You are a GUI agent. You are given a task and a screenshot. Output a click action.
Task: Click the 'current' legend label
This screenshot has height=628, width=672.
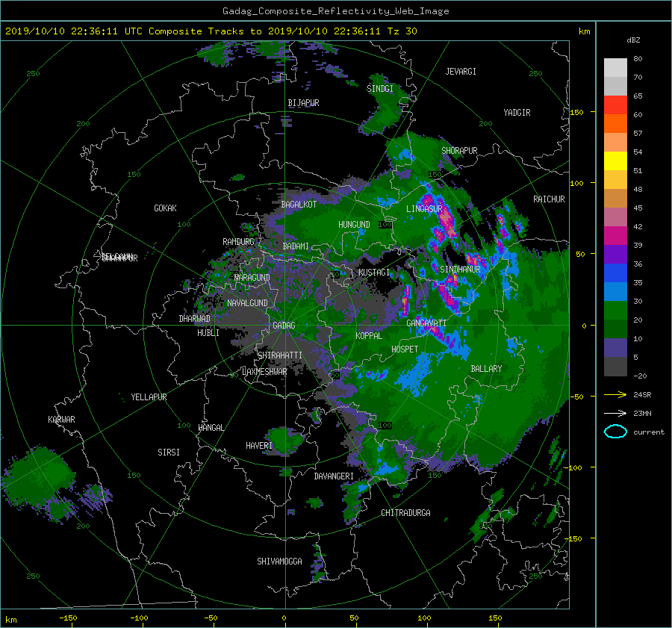click(x=649, y=432)
